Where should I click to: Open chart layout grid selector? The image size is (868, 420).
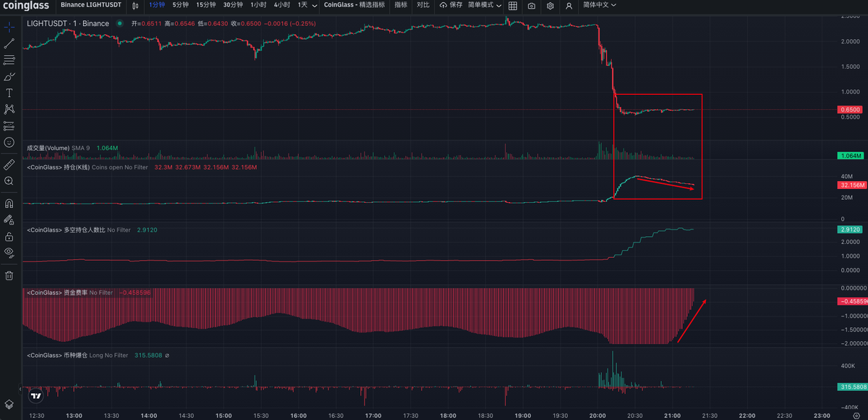(513, 5)
